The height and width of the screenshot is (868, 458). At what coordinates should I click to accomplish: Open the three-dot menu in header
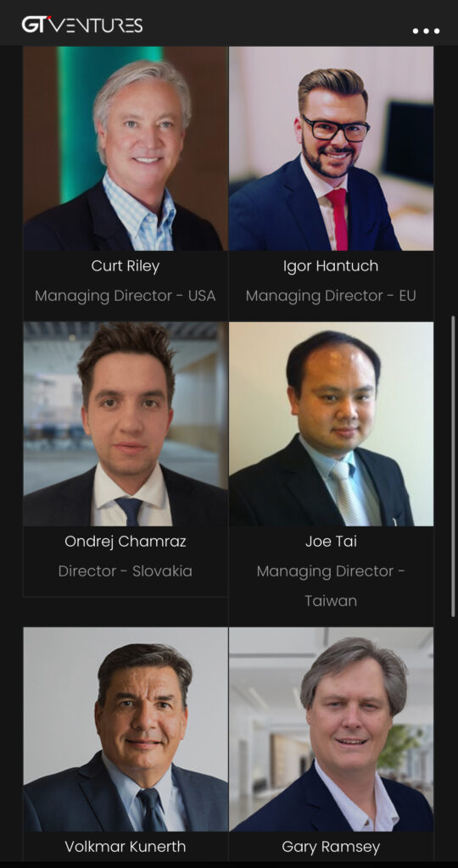(426, 31)
